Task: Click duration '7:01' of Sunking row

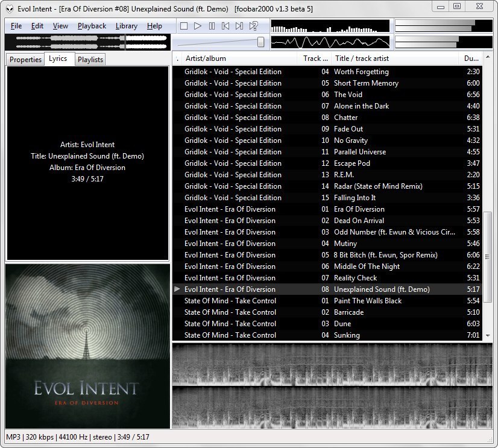Action: [x=473, y=335]
